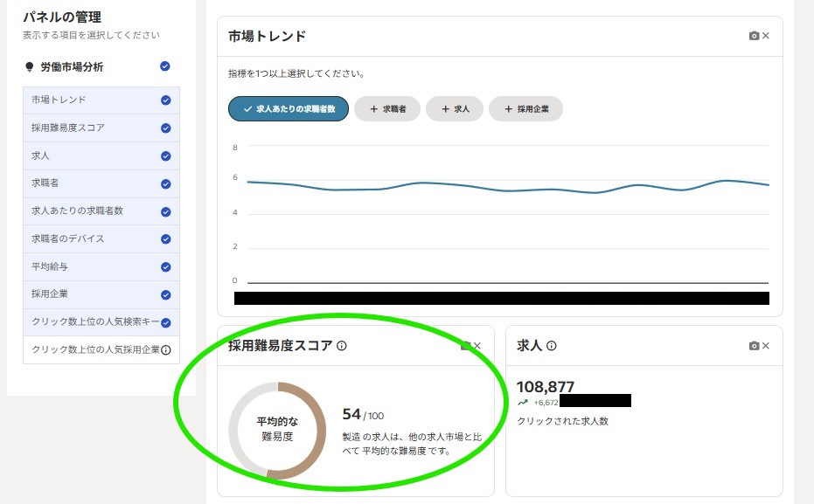The height and width of the screenshot is (504, 814).
Task: Add the 求職者 metric to the chart
Action: click(x=387, y=109)
